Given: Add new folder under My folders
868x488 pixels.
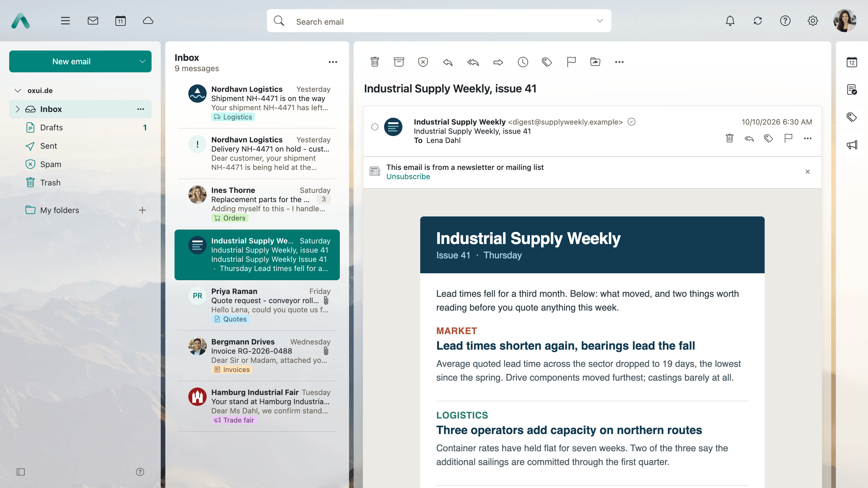Looking at the screenshot, I should coord(142,210).
